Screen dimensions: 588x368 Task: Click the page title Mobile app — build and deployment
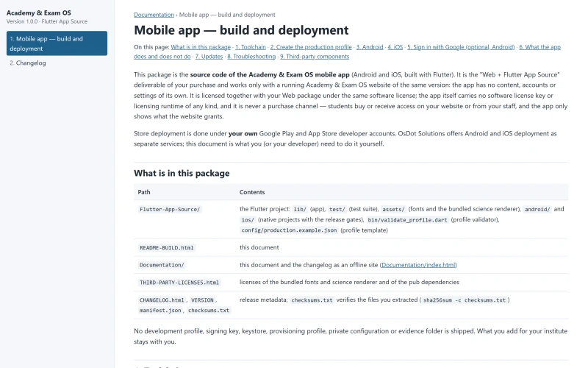pos(241,30)
